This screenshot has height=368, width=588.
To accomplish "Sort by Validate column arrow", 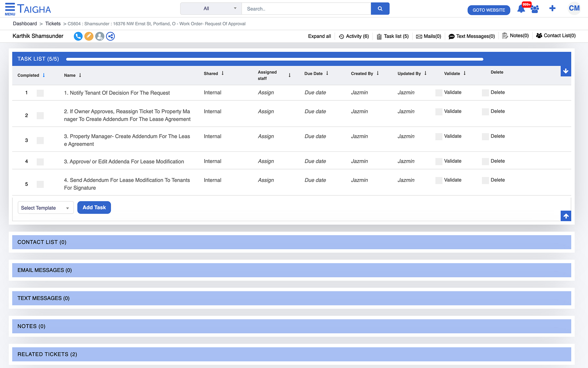I will (465, 73).
